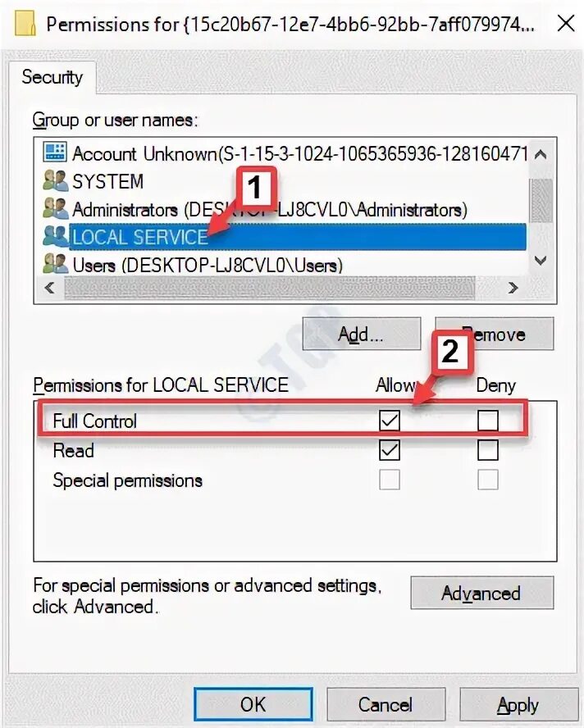Check the Full Control Deny checkbox

(488, 421)
